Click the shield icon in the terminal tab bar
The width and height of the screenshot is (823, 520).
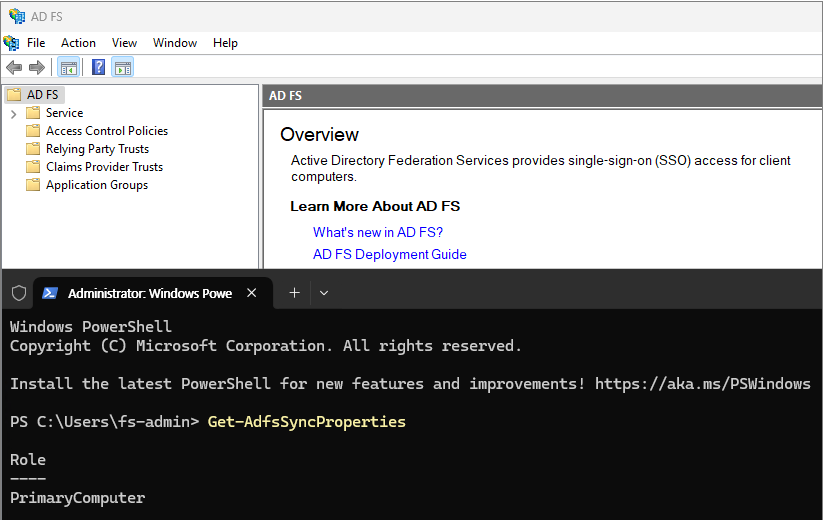tap(19, 293)
